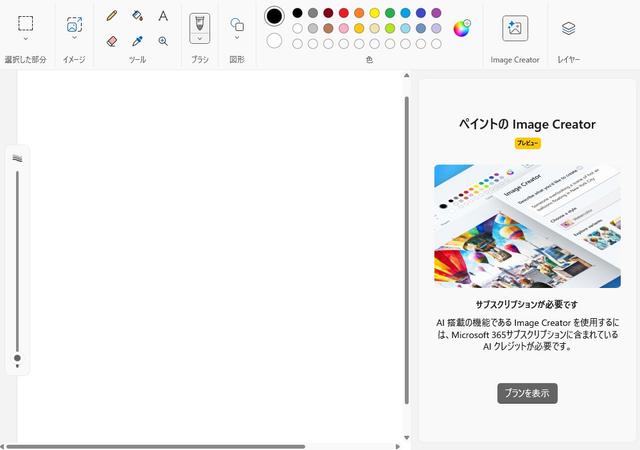Screen dimensions: 640x450
Task: Select the secondary white color circle
Action: click(274, 41)
